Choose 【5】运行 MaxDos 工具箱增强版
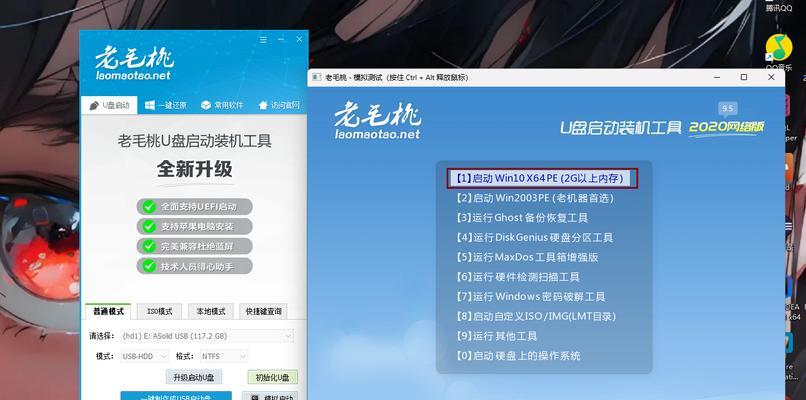Screen dimensions: 806x400 pos(526,257)
